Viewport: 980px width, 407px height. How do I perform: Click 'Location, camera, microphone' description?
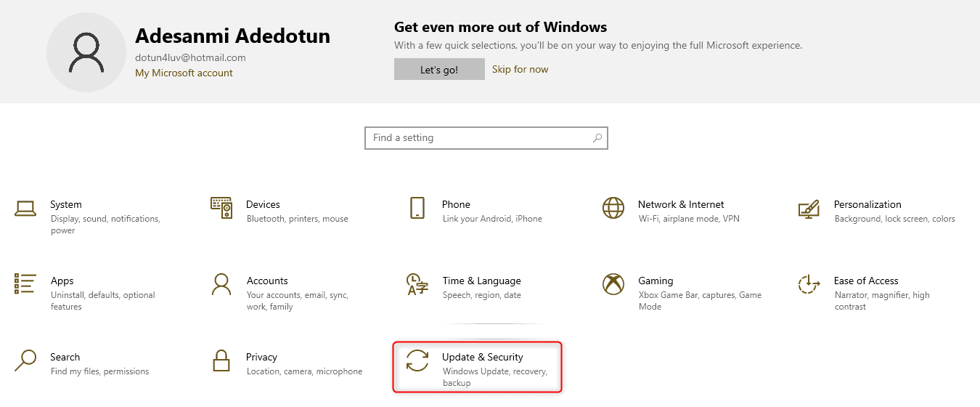tap(305, 371)
